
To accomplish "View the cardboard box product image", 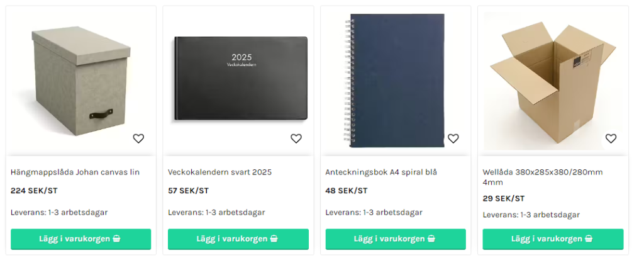I will click(553, 82).
